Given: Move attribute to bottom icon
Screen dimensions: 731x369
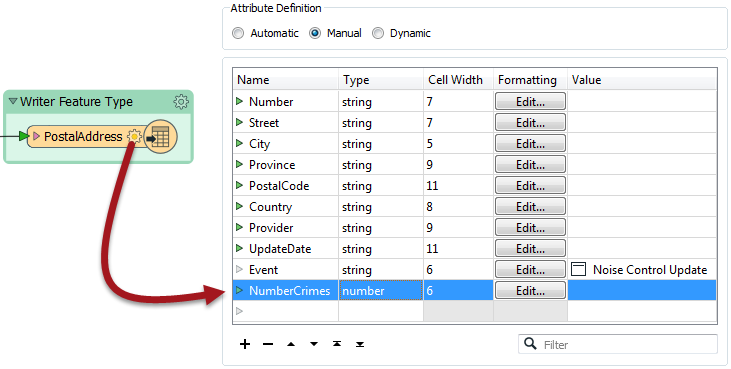Looking at the screenshot, I should tap(360, 344).
